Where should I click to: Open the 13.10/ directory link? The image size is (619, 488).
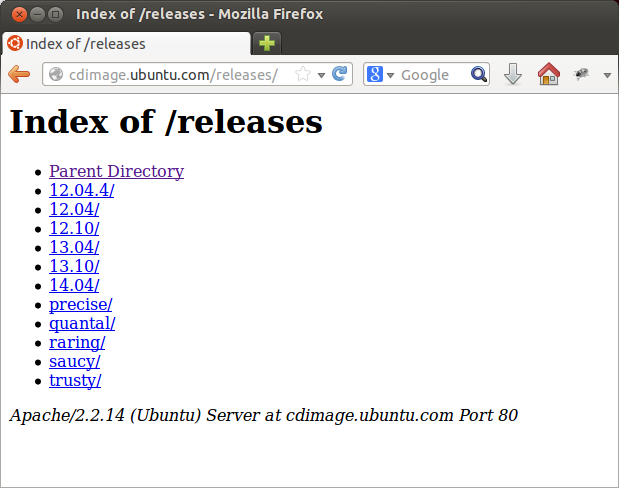[74, 266]
